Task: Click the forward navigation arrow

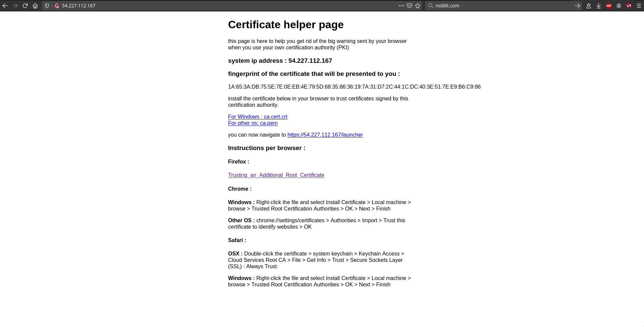Action: click(15, 6)
